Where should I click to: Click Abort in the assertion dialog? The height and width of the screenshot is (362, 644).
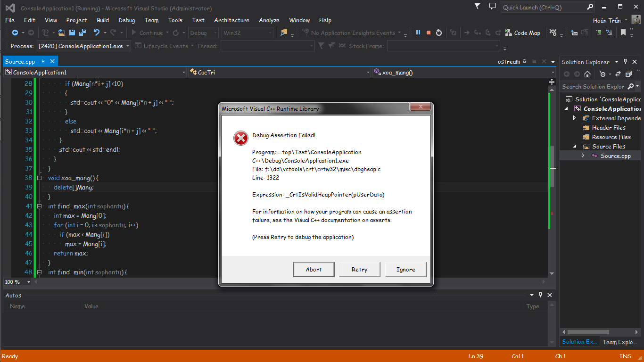314,270
